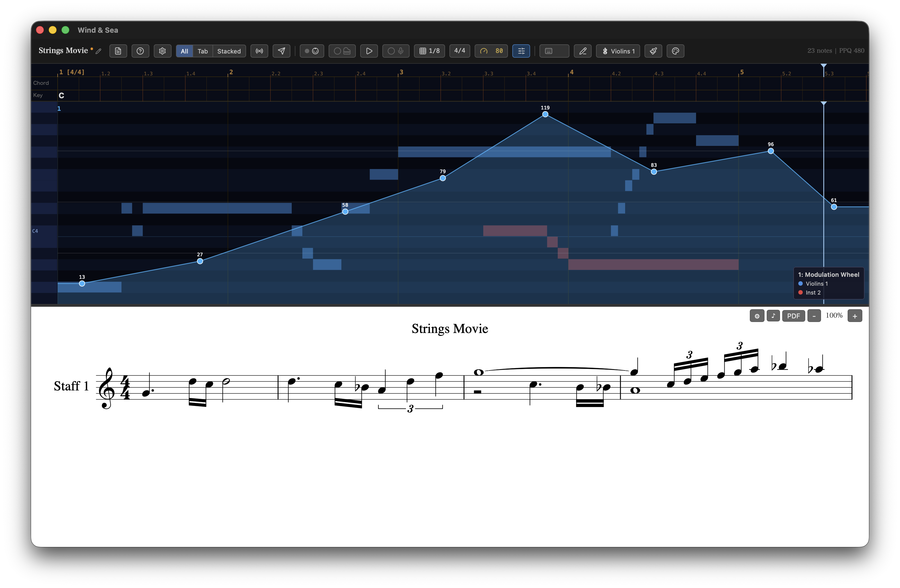Click the cleanup brush icon
Viewport: 900px width, 588px height.
[x=653, y=51]
